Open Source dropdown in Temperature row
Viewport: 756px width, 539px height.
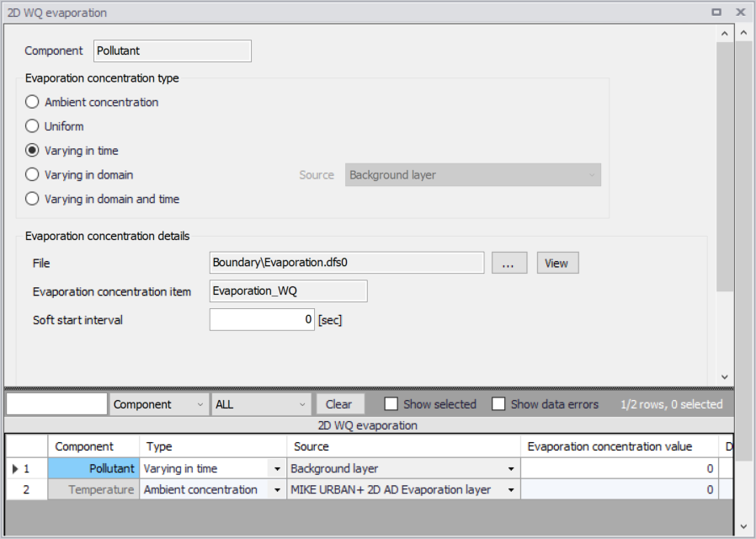point(511,490)
